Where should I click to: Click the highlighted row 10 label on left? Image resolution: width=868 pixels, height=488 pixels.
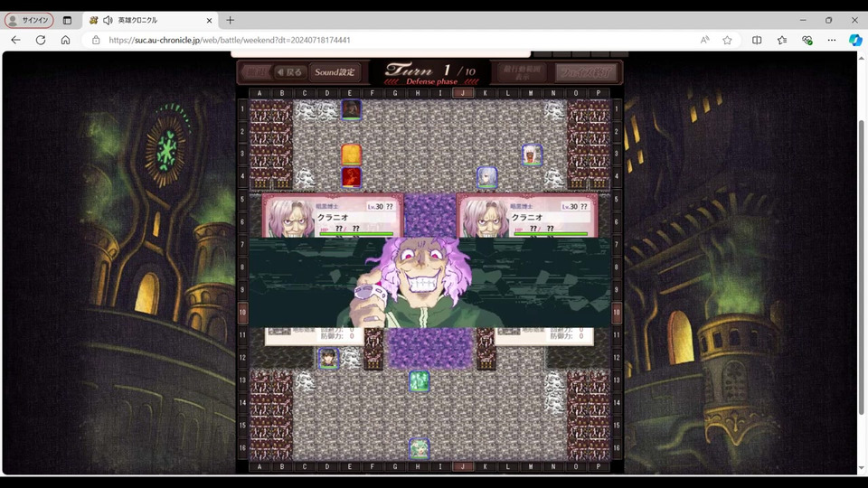242,312
